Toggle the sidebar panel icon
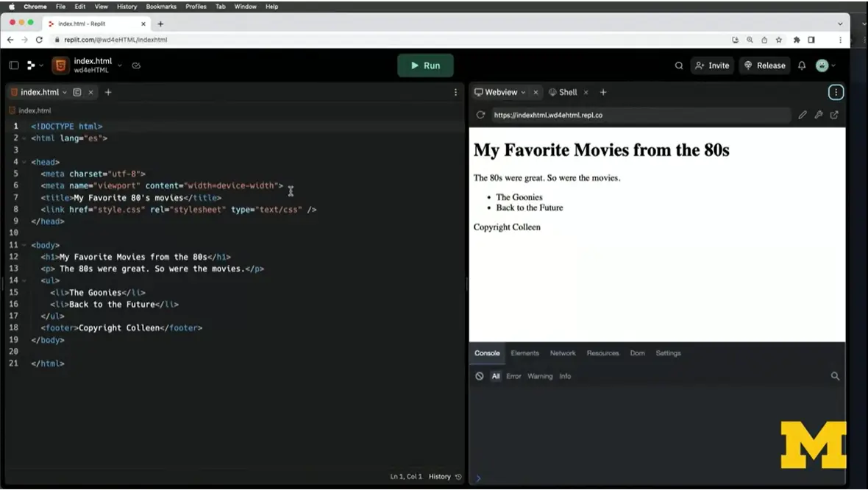This screenshot has height=490, width=868. 13,65
